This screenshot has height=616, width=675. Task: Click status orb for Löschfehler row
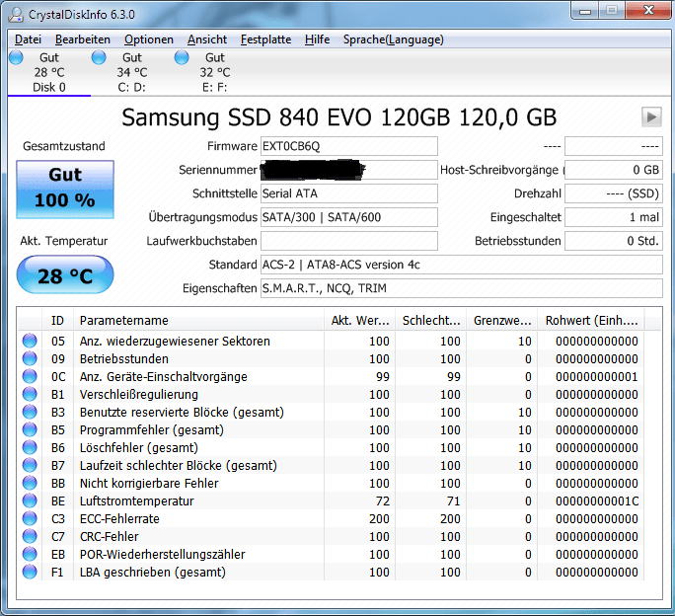[x=30, y=447]
